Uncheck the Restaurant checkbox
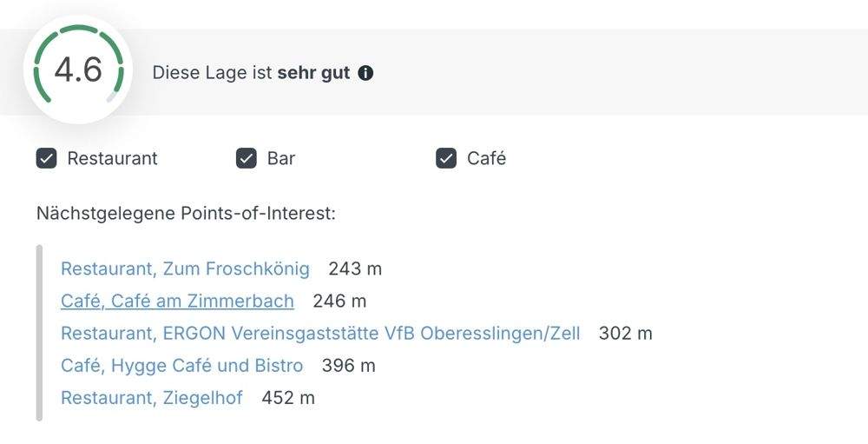 click(x=46, y=158)
